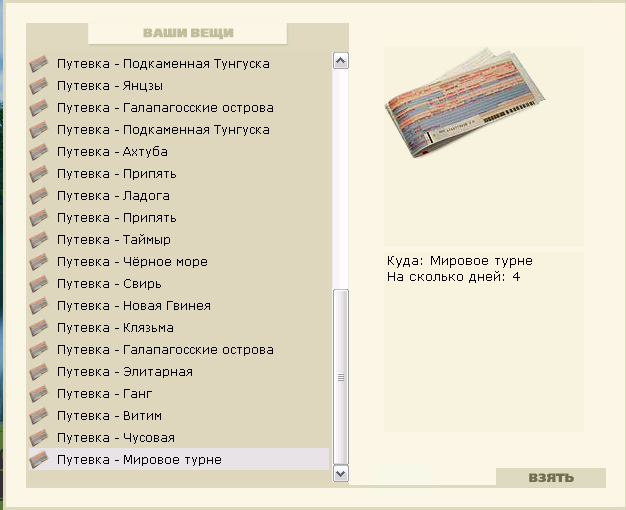626x510 pixels.
Task: Click the ВЗЯТЬ button
Action: (x=551, y=478)
